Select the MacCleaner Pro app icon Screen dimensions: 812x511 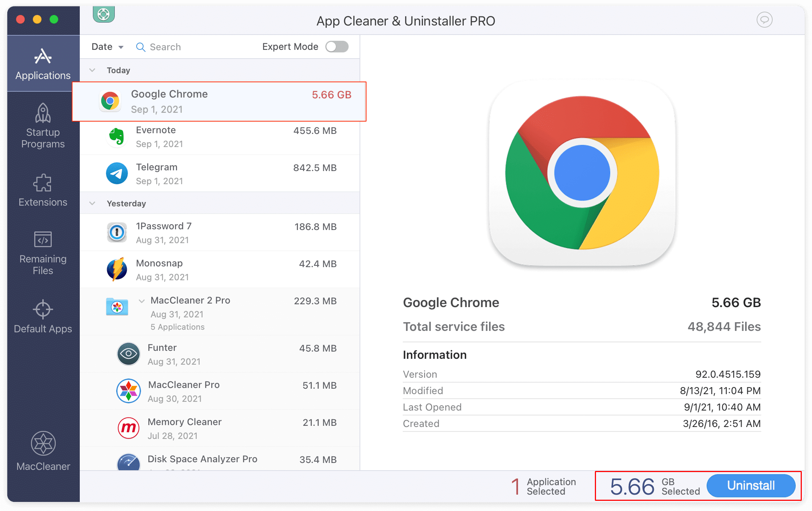(x=128, y=391)
